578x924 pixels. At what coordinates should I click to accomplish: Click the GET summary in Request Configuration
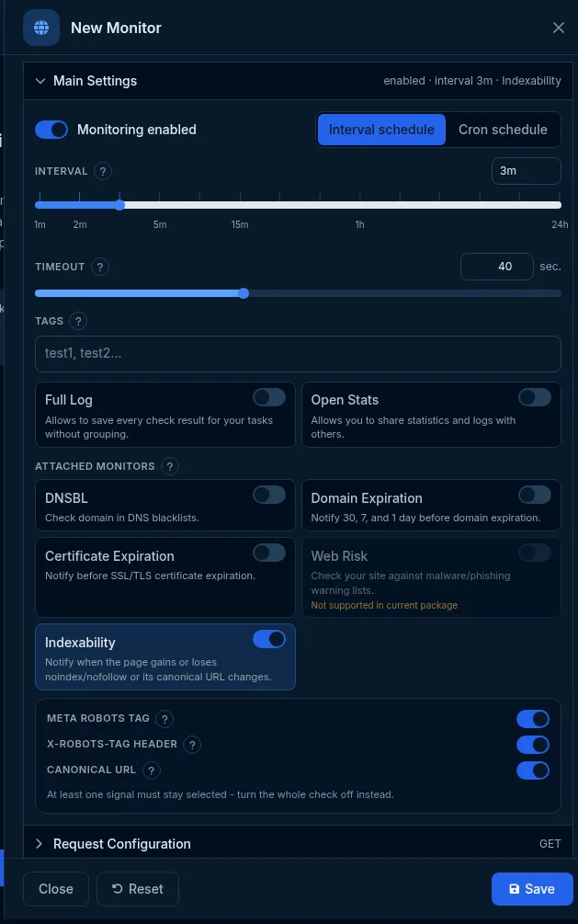pyautogui.click(x=550, y=844)
